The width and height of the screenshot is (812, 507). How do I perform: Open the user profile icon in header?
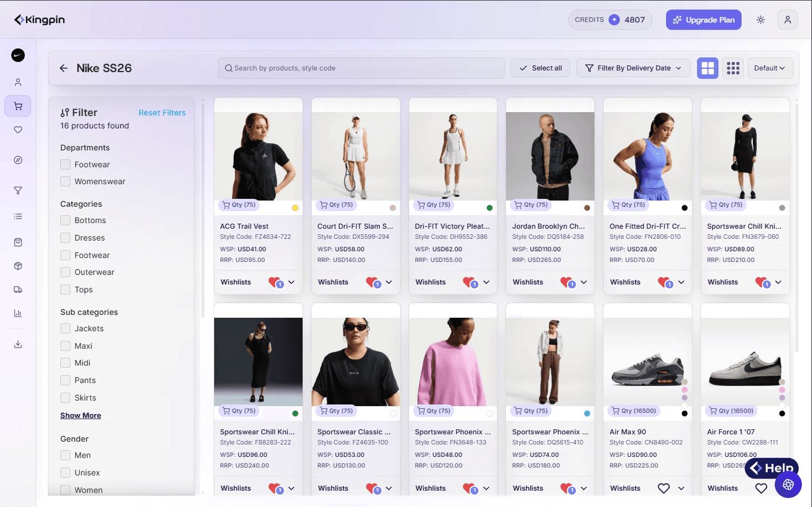788,20
